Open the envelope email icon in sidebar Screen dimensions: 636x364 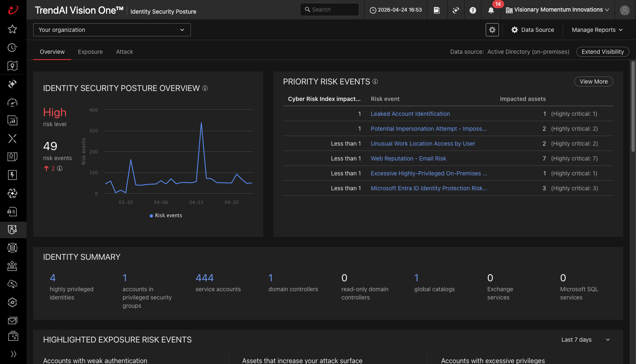pos(12,321)
